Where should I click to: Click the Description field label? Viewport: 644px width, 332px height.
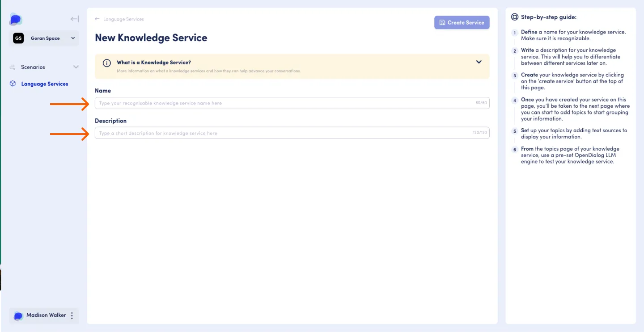(110, 121)
